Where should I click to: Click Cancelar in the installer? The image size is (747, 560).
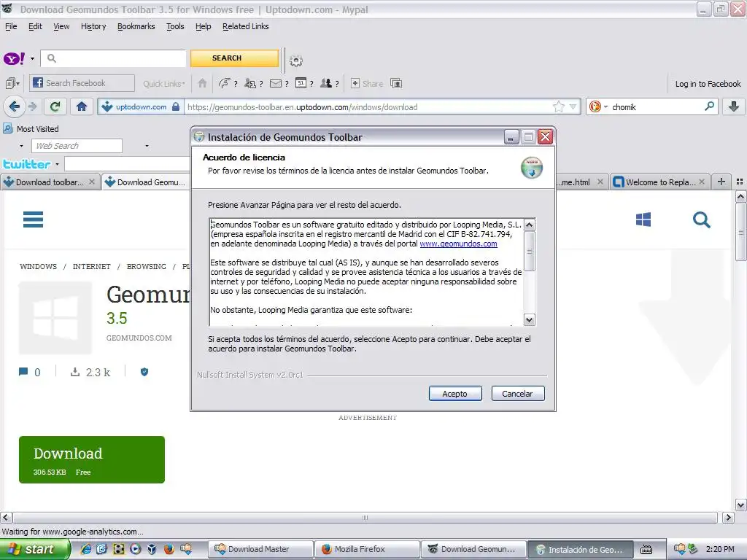tap(518, 394)
